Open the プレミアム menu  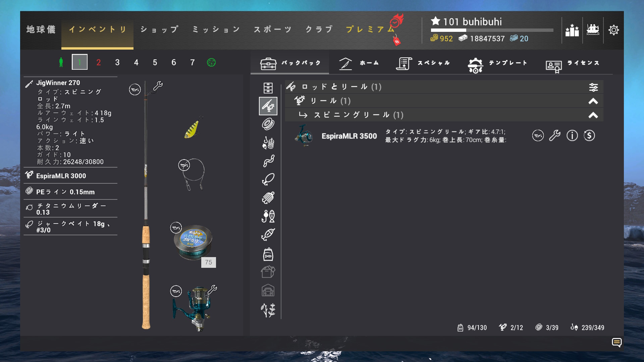[x=371, y=29]
